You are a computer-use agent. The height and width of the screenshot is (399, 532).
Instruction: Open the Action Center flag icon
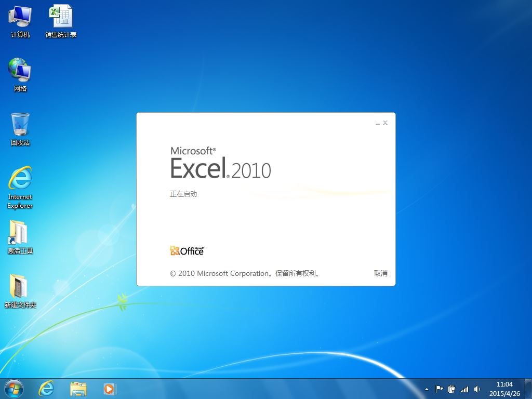pos(439,389)
